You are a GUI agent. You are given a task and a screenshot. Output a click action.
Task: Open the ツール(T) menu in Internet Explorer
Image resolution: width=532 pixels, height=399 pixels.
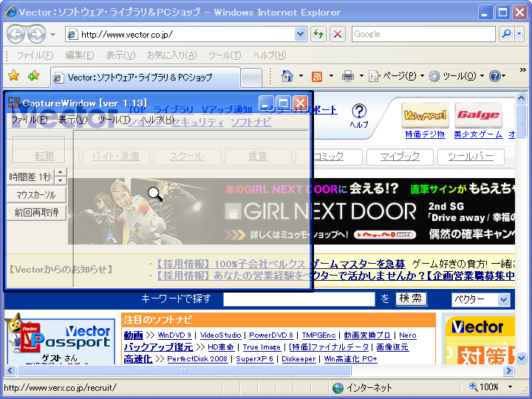coord(225,55)
